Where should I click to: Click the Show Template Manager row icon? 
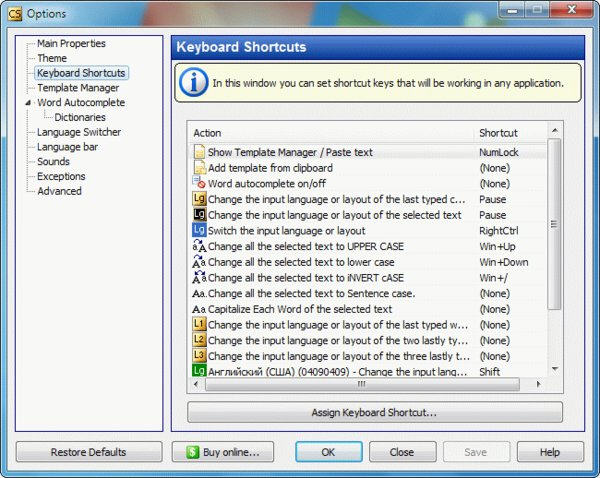pyautogui.click(x=199, y=152)
